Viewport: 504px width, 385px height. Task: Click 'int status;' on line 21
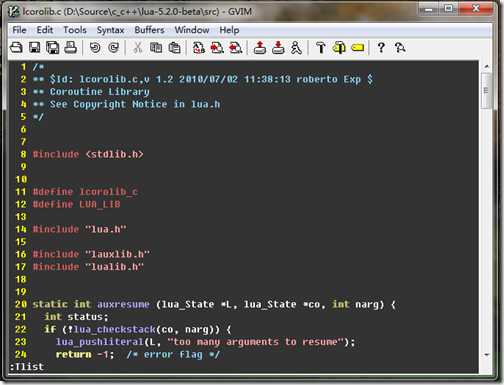coord(76,317)
